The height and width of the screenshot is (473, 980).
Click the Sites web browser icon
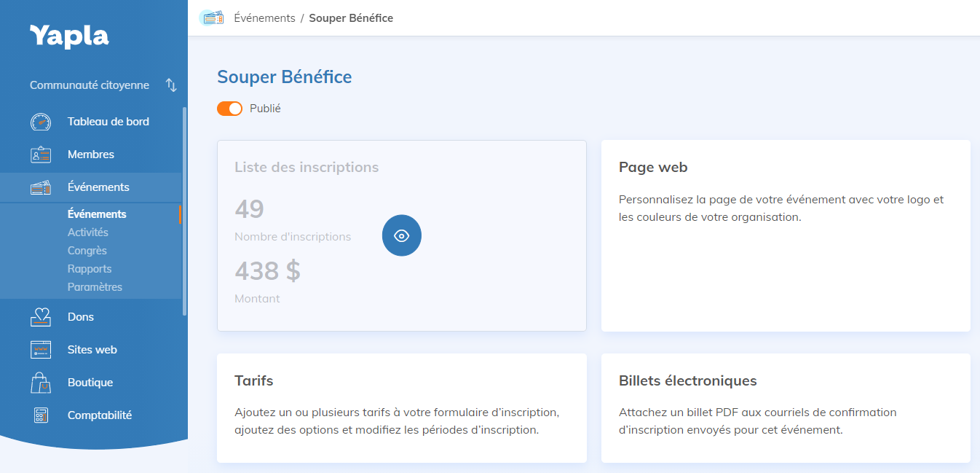[x=41, y=350]
